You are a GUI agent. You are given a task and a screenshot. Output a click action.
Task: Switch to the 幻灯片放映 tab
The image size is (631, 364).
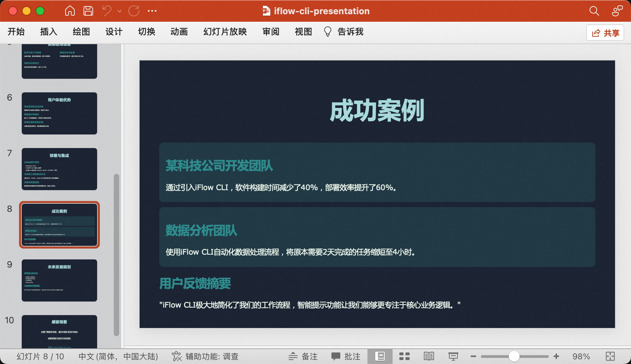225,32
